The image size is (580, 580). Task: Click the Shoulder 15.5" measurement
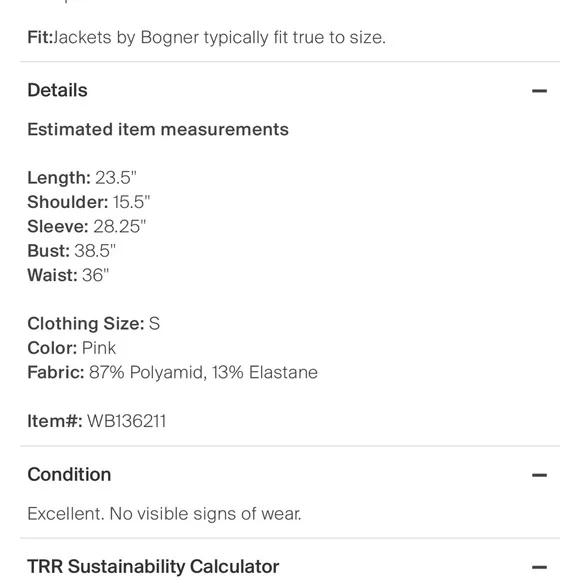(x=89, y=202)
